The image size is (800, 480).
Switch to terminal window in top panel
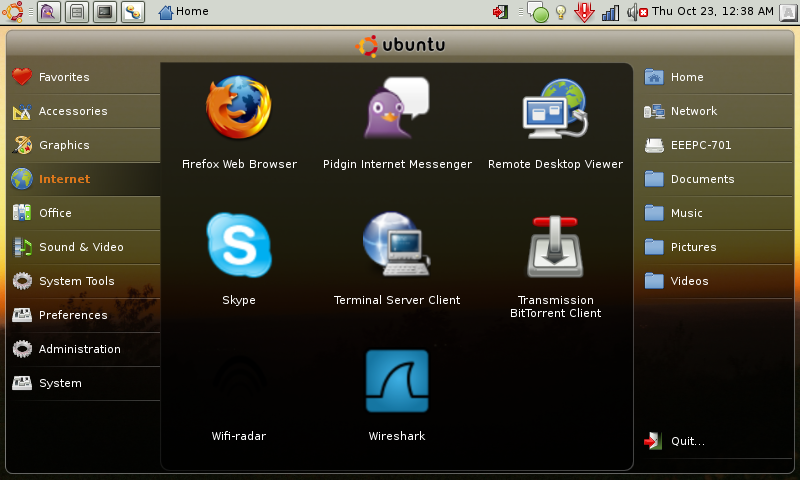[x=105, y=12]
